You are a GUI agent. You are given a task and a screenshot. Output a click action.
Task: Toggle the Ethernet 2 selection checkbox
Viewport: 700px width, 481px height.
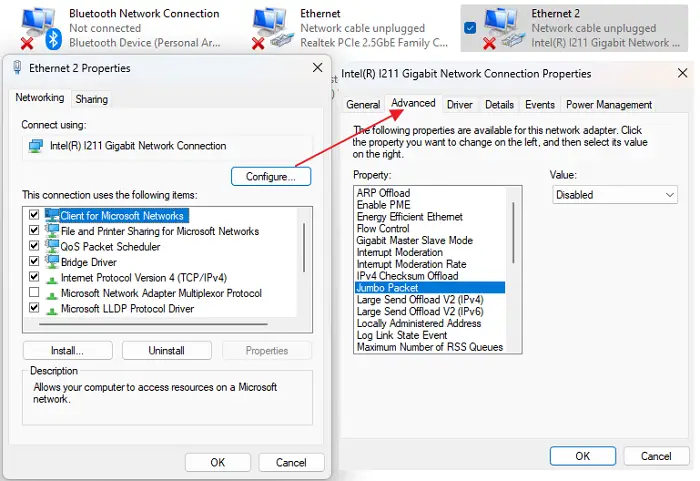pos(470,28)
